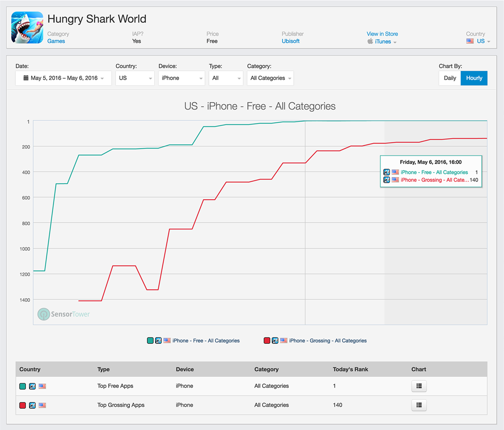The width and height of the screenshot is (504, 430).
Task: Open the Country filter dropdown set to US
Action: click(x=135, y=78)
